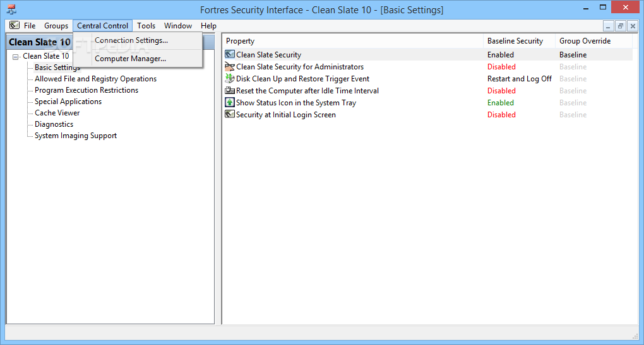This screenshot has width=644, height=345.
Task: Click the document icon left of File menu
Action: click(15, 25)
